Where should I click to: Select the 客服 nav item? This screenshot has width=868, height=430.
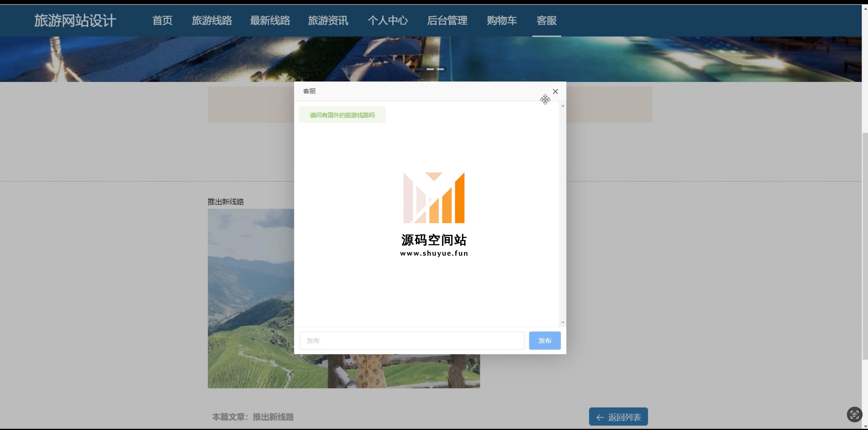[x=546, y=21]
